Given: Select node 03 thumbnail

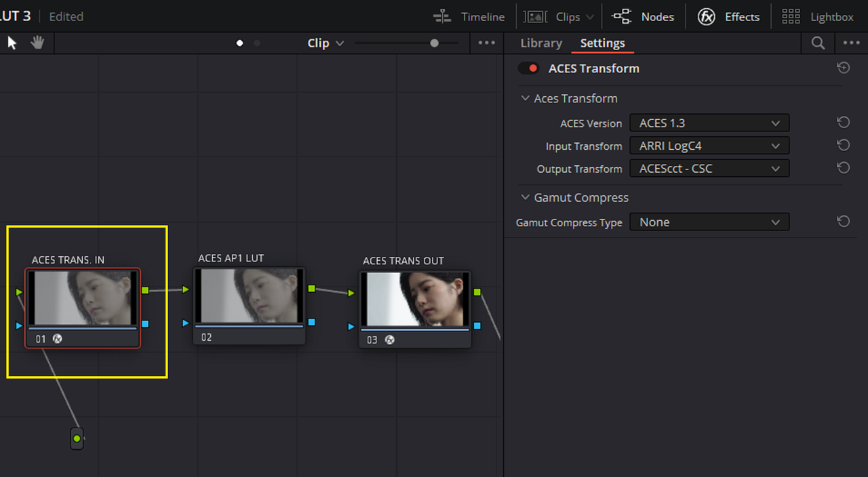Looking at the screenshot, I should click(x=415, y=299).
